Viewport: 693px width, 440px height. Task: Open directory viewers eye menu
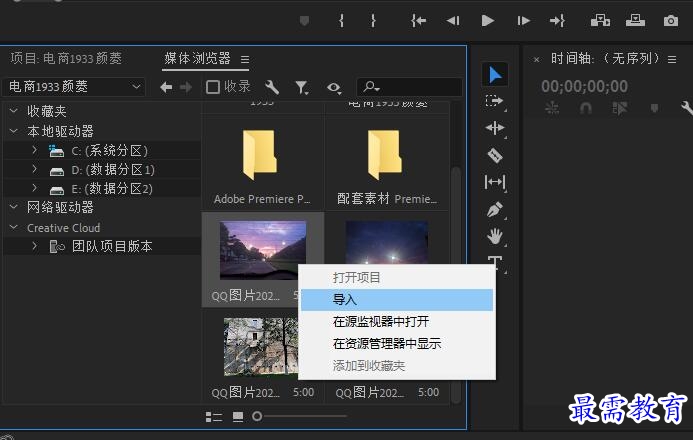pos(334,88)
